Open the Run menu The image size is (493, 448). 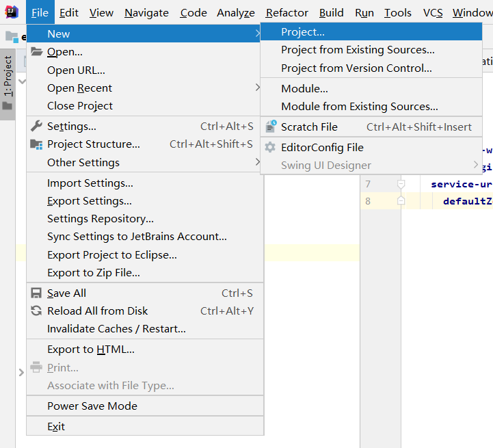(x=364, y=12)
